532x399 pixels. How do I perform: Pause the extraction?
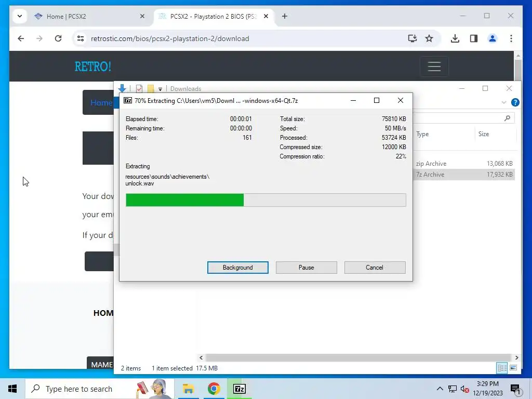click(306, 268)
